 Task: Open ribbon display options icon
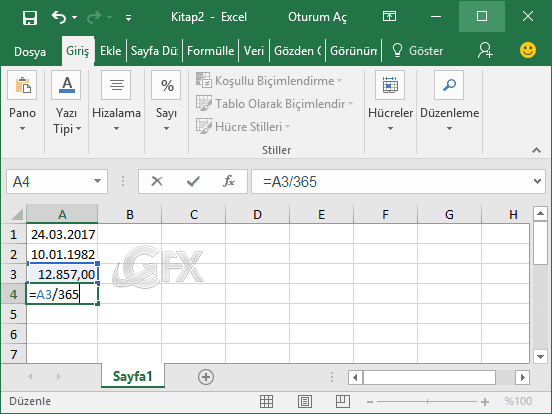(389, 17)
